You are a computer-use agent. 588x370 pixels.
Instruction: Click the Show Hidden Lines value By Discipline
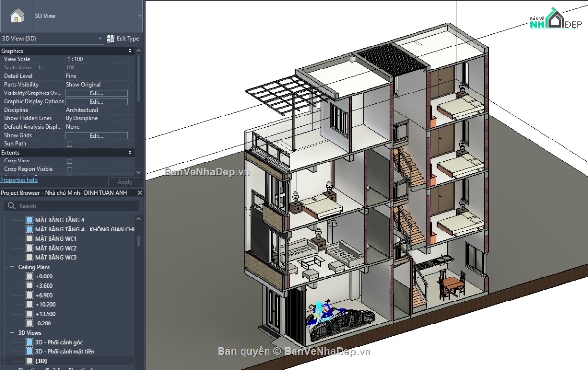(x=81, y=118)
